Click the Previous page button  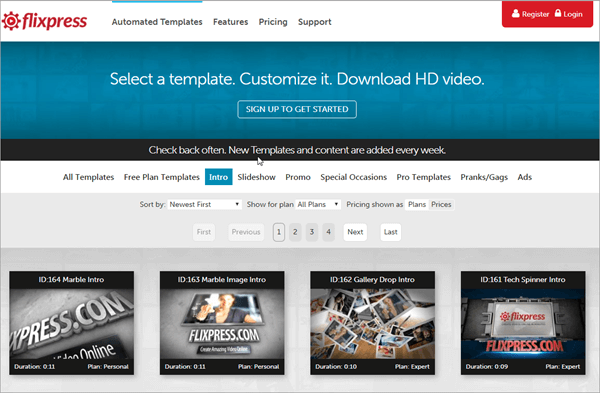pyautogui.click(x=246, y=232)
